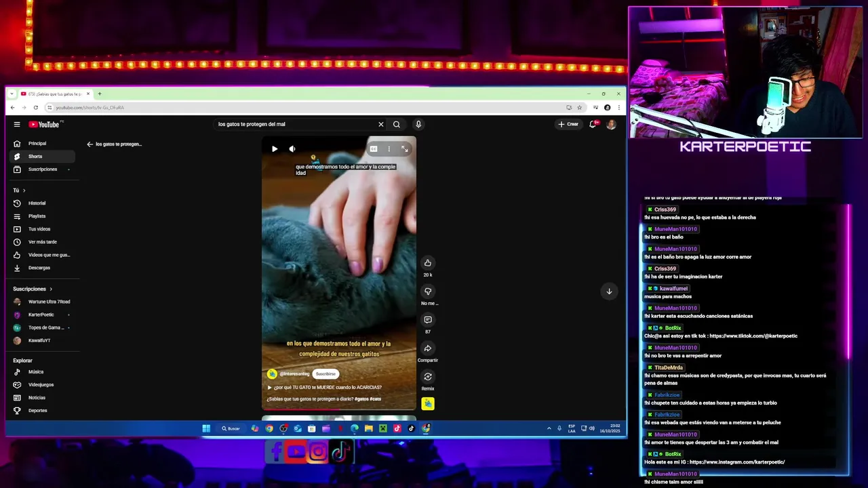This screenshot has height=488, width=868.
Task: Open the YouTube hamburger guide menu
Action: tap(17, 124)
